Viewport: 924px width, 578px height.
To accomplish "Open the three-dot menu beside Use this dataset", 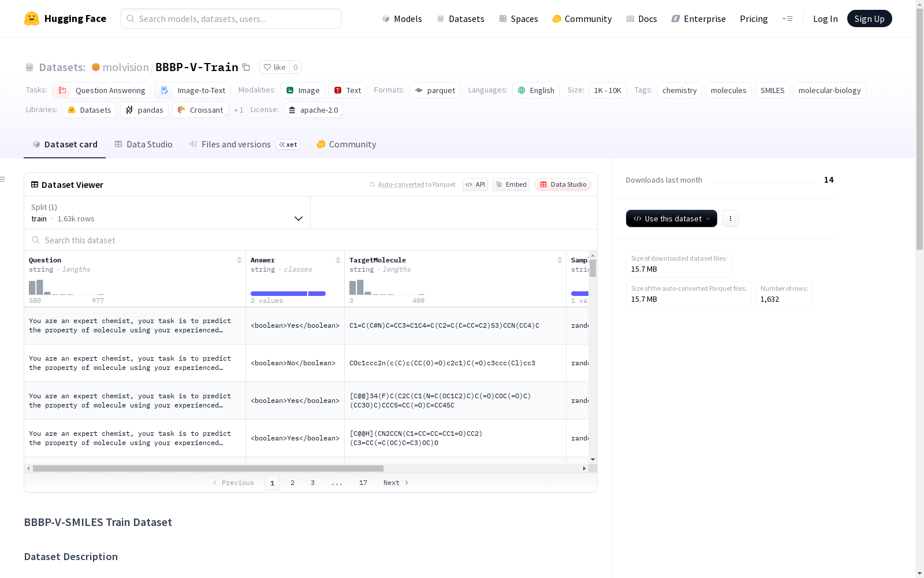I will click(731, 218).
